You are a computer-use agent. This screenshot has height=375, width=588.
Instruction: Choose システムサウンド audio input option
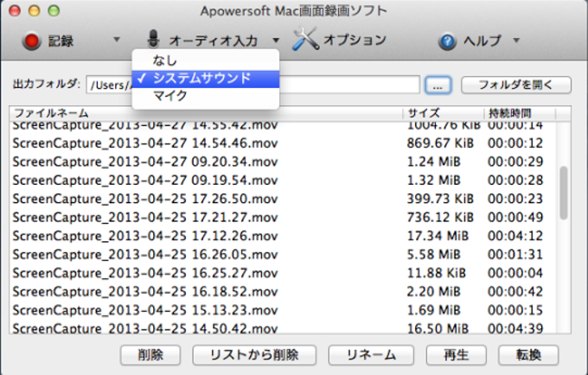(x=206, y=79)
